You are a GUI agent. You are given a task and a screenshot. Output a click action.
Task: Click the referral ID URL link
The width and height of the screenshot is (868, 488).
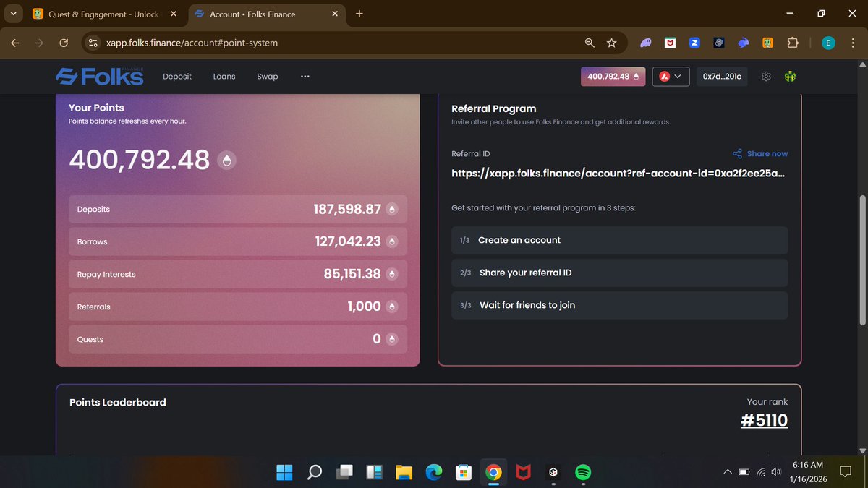[618, 174]
